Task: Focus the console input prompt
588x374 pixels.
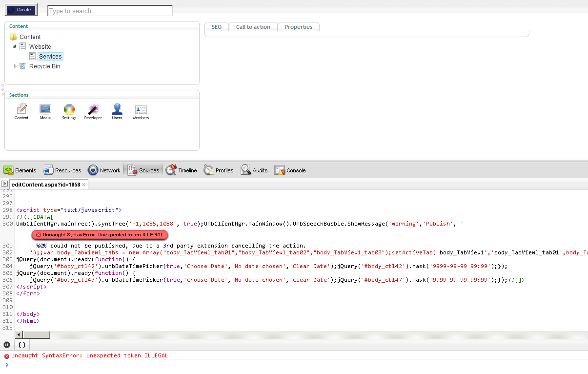Action: pyautogui.click(x=298, y=365)
